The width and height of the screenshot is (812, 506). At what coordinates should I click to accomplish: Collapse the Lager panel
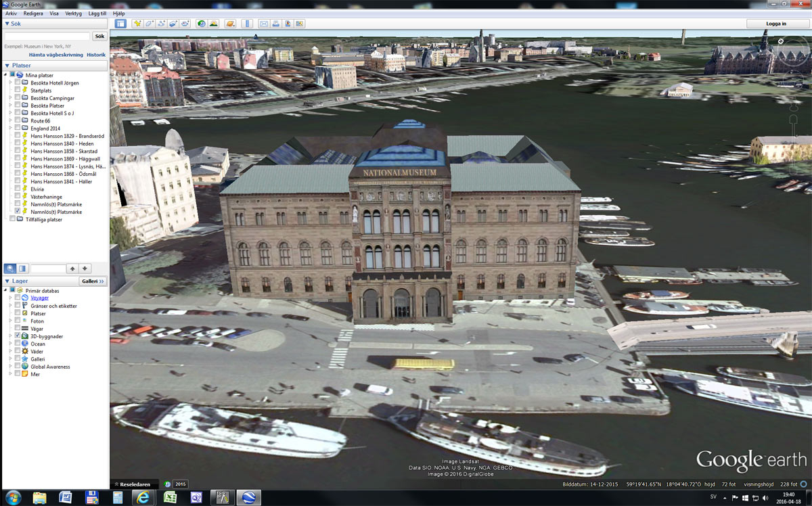pos(7,281)
